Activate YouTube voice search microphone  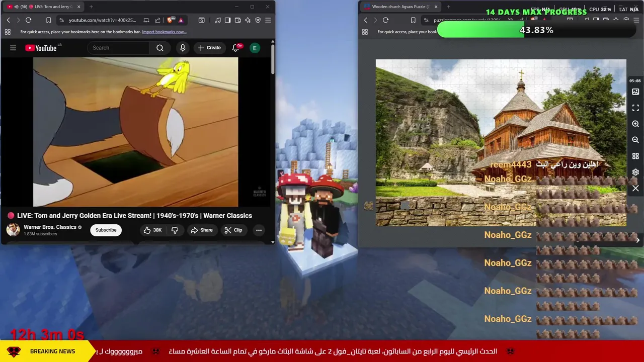(183, 48)
